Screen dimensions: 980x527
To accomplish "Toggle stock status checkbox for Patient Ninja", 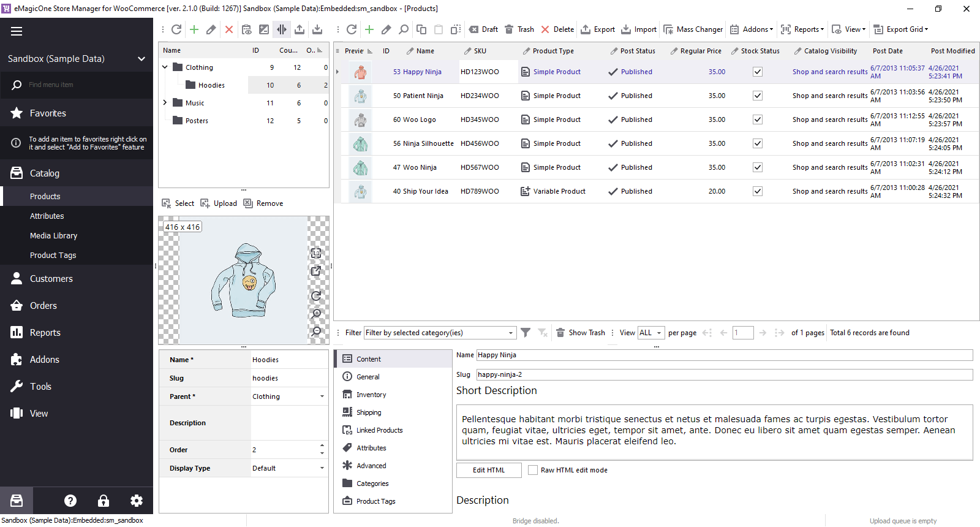I will (x=758, y=96).
